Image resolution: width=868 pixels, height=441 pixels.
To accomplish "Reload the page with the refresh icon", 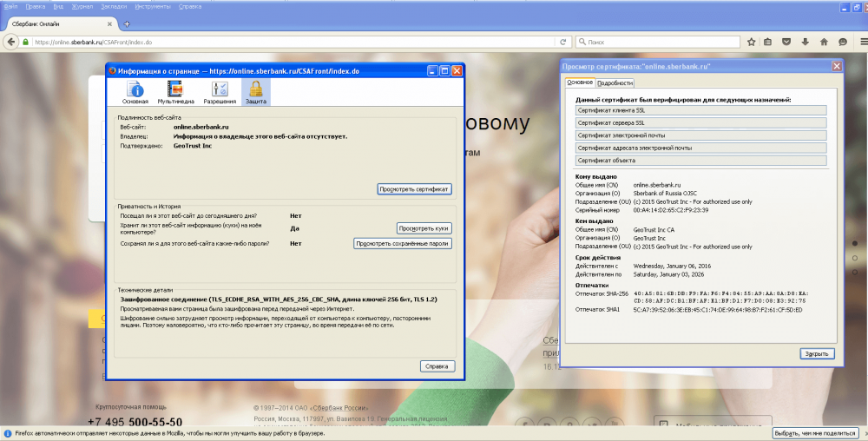I will tap(563, 42).
